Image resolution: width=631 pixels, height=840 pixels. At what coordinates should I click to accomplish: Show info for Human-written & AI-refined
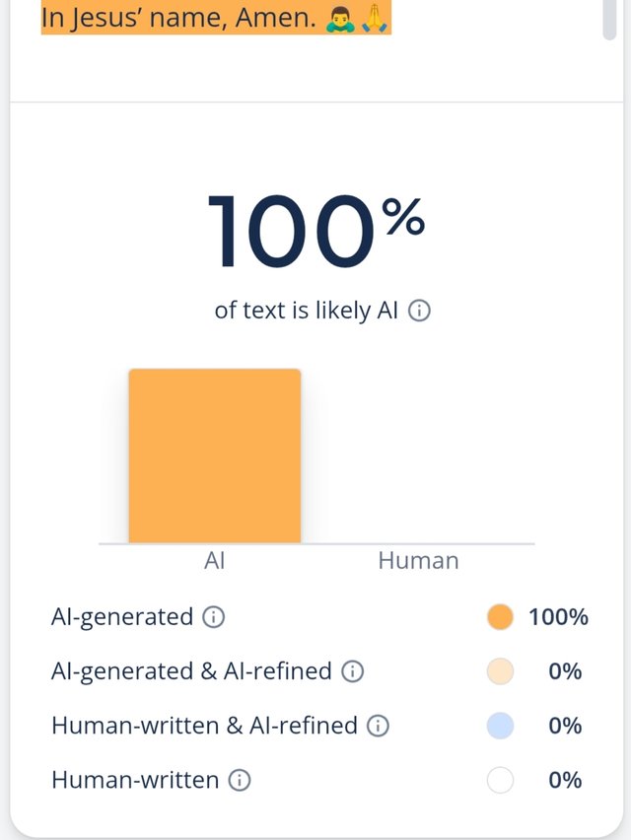pyautogui.click(x=378, y=726)
